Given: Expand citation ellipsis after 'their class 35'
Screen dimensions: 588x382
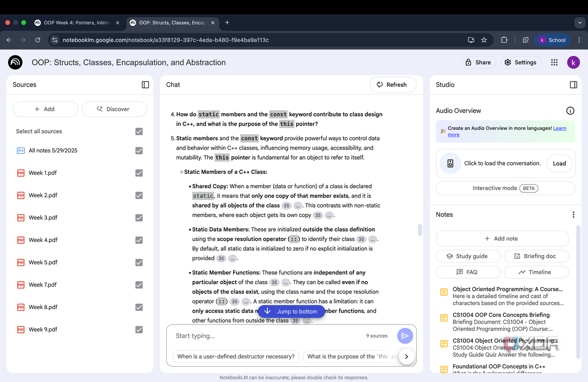Looking at the screenshot, I should pos(372,239).
